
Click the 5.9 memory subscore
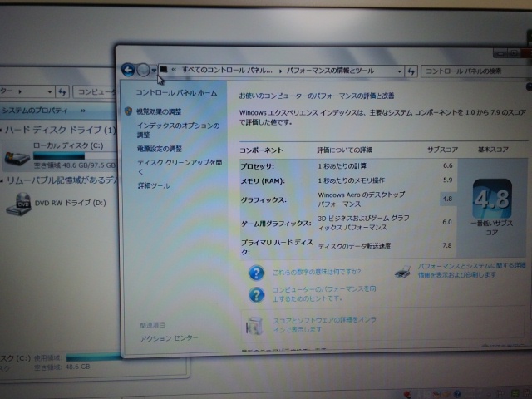point(447,180)
